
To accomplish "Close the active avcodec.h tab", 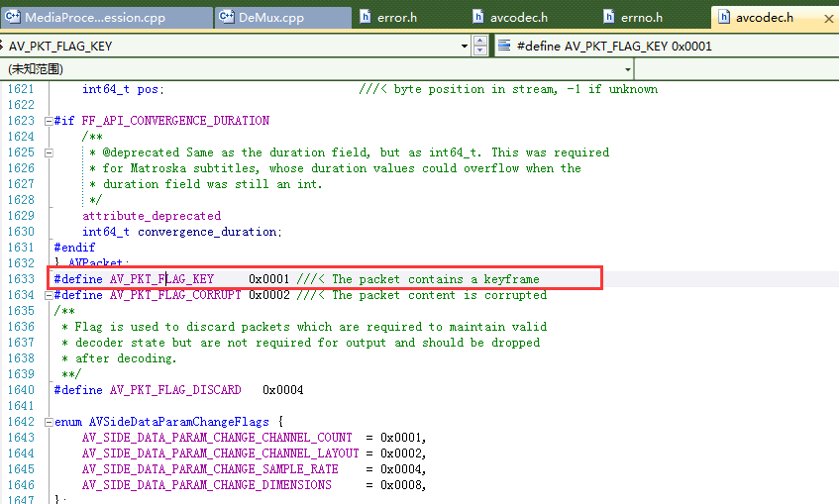I will tap(828, 19).
